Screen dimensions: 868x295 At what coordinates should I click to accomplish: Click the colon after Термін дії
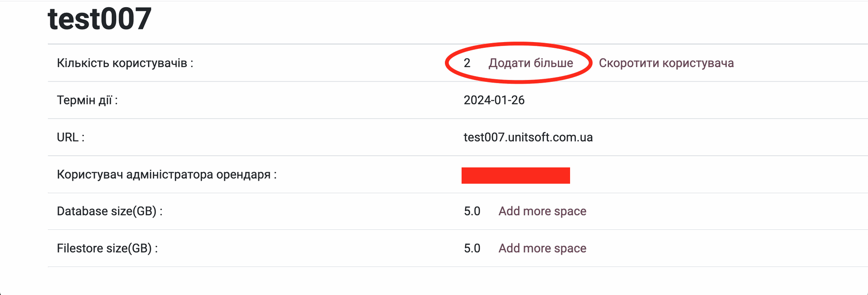coord(116,101)
